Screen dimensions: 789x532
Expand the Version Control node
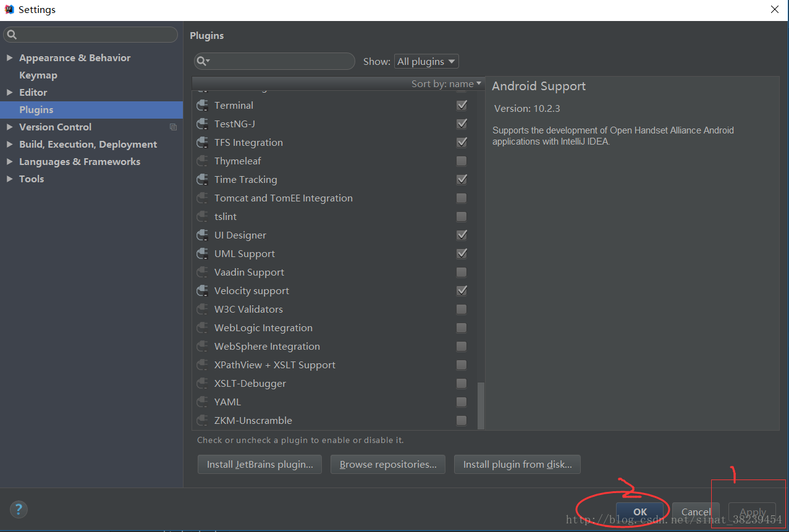[x=9, y=127]
